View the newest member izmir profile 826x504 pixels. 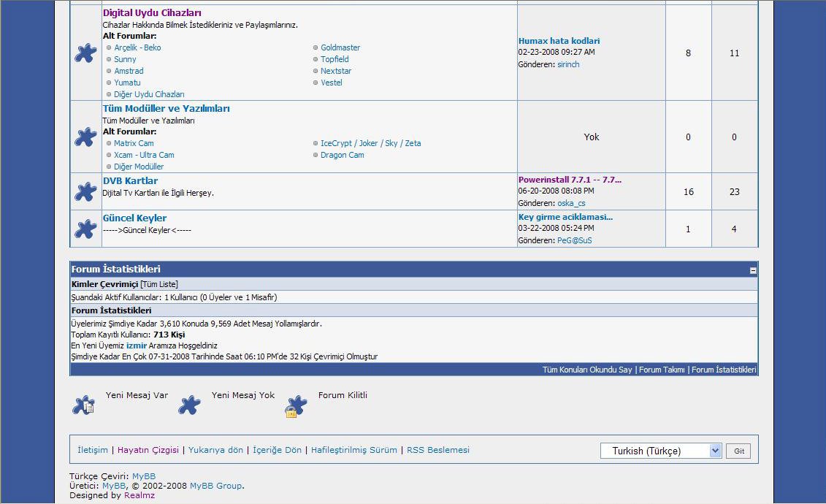137,345
